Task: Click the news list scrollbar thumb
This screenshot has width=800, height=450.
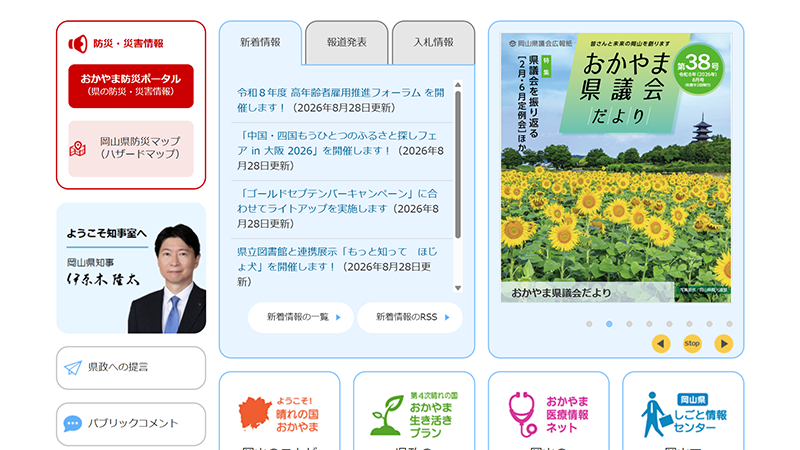Action: point(458,164)
